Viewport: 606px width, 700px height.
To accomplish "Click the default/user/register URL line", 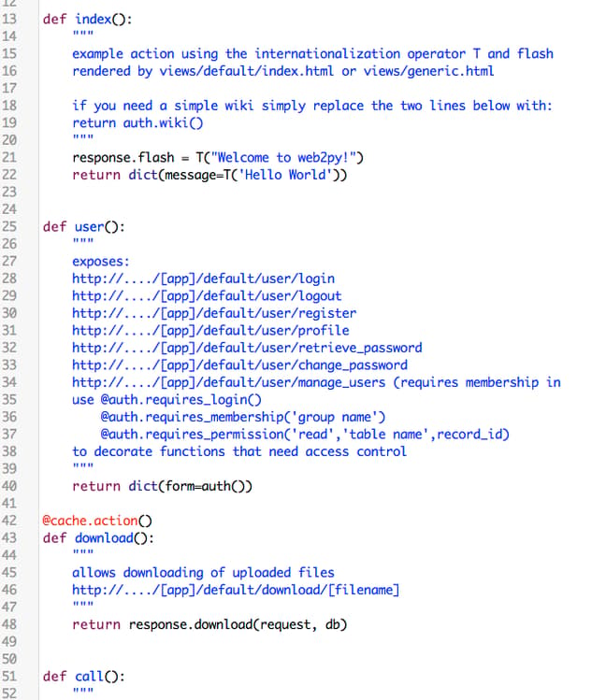I will coord(214,313).
